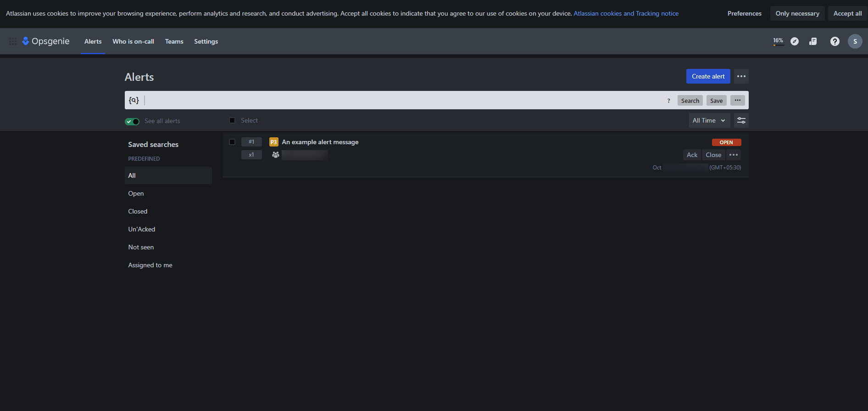Screen dimensions: 868x411
Task: Open the filter settings sliders icon
Action: [x=741, y=120]
